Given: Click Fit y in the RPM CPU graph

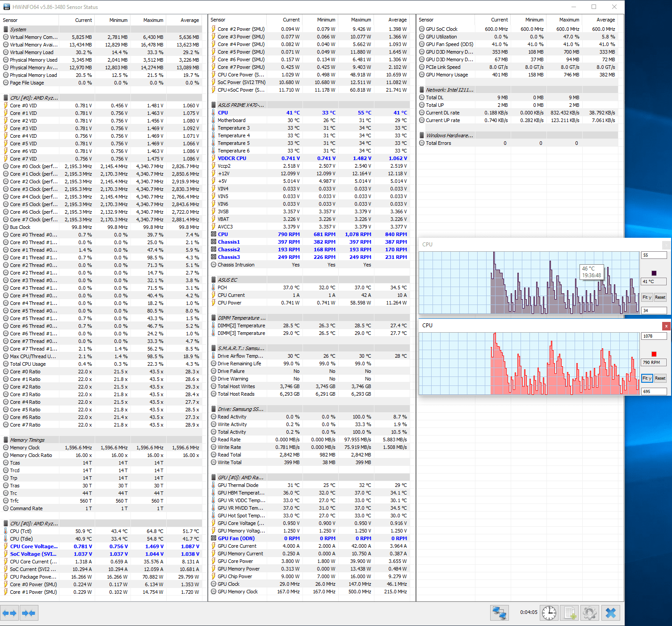Looking at the screenshot, I should click(647, 378).
